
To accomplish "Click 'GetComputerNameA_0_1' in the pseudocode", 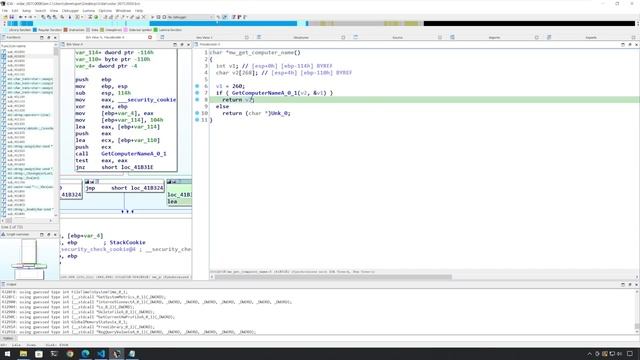I will click(x=265, y=93).
